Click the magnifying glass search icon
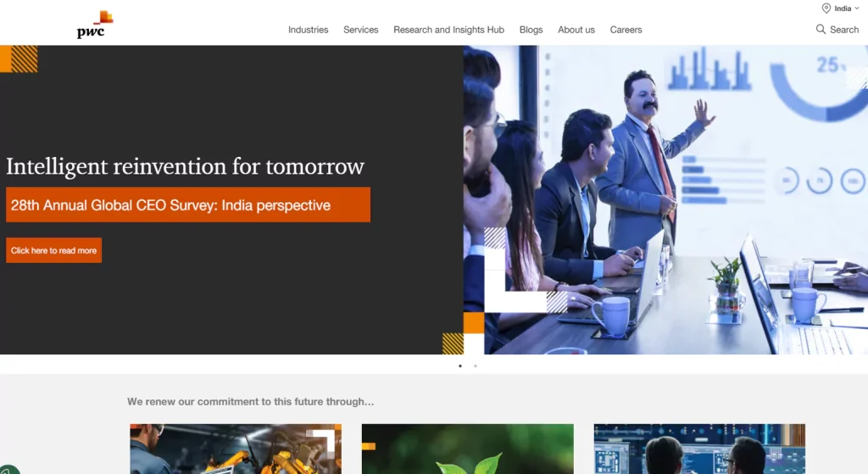Image resolution: width=868 pixels, height=474 pixels. 821,30
